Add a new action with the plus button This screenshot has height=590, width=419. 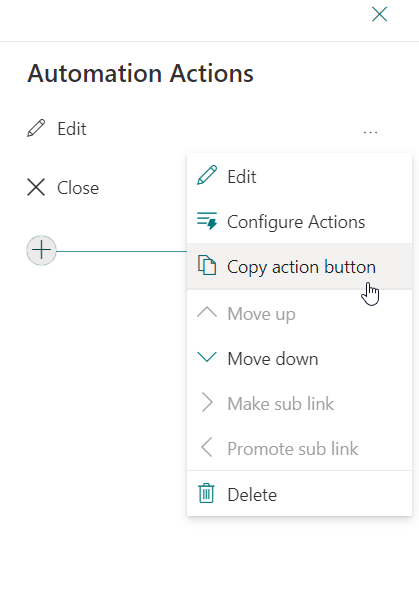[41, 250]
